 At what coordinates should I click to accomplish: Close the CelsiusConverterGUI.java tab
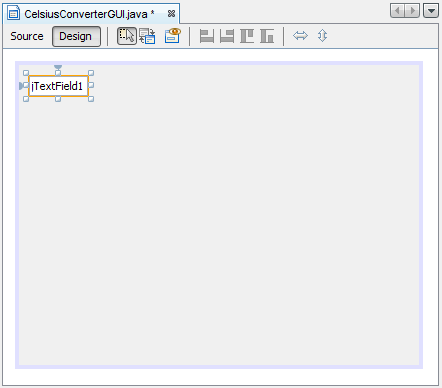tap(171, 14)
